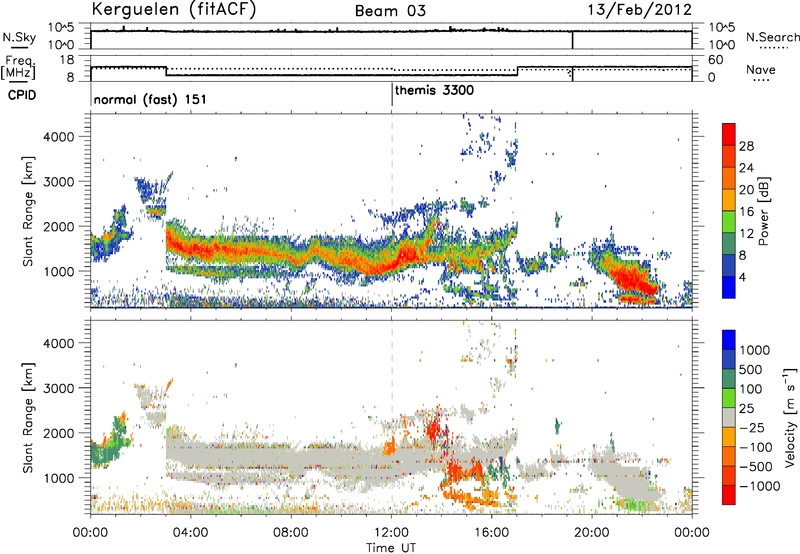Click the '28' tick on Power scale

pos(746,146)
